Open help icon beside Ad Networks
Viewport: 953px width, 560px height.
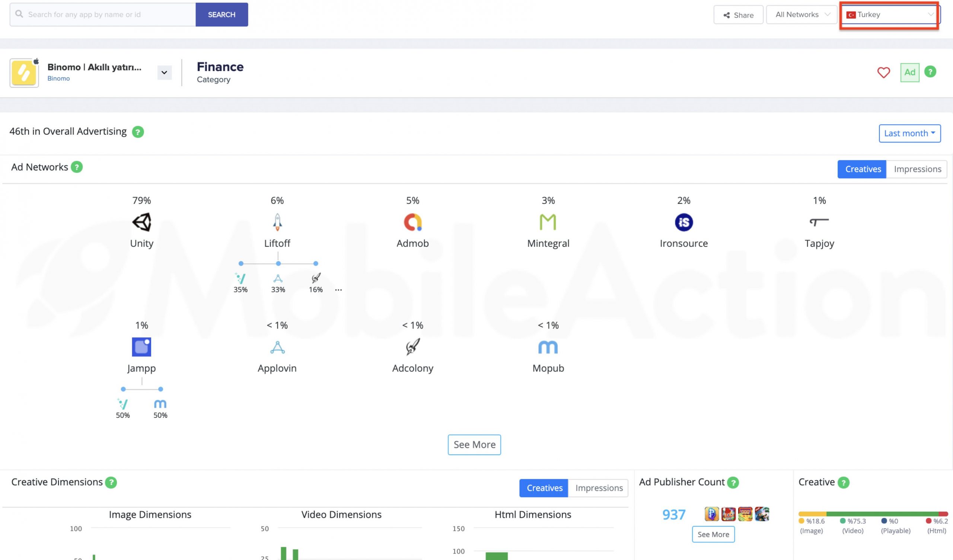point(77,167)
